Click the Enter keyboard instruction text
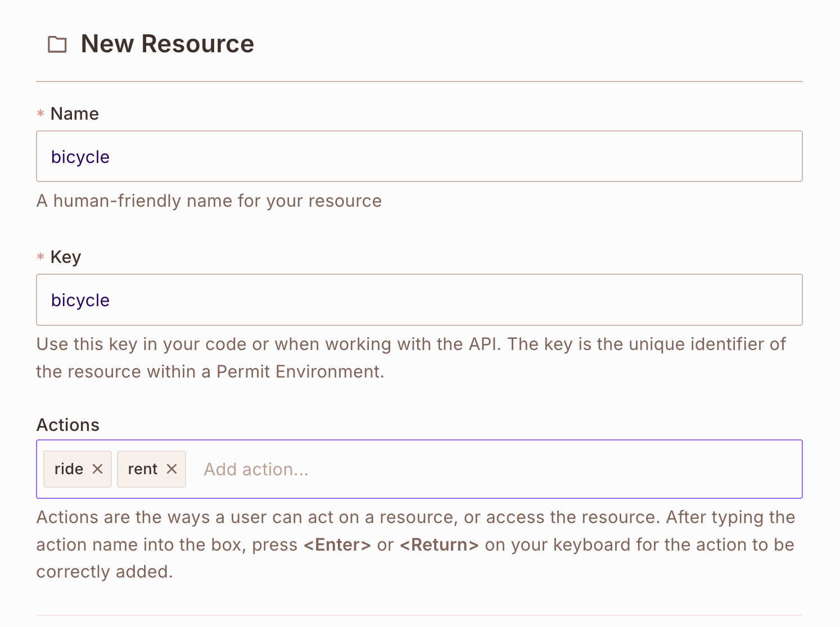This screenshot has height=627, width=840. (x=337, y=544)
